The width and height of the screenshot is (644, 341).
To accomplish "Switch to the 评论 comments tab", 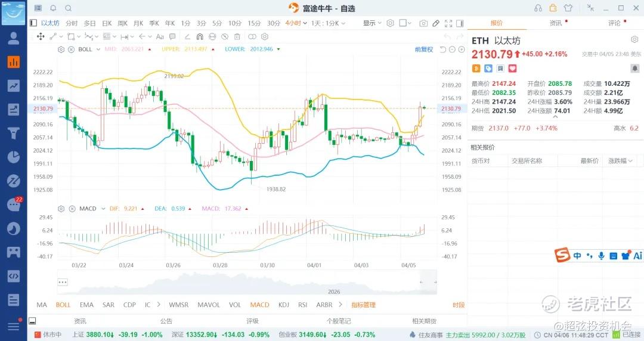I will (x=614, y=23).
